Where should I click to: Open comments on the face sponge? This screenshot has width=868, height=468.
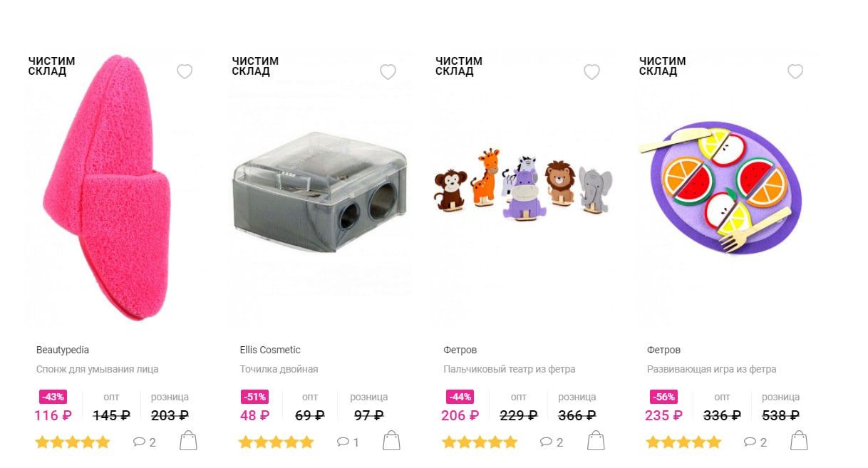tap(144, 442)
